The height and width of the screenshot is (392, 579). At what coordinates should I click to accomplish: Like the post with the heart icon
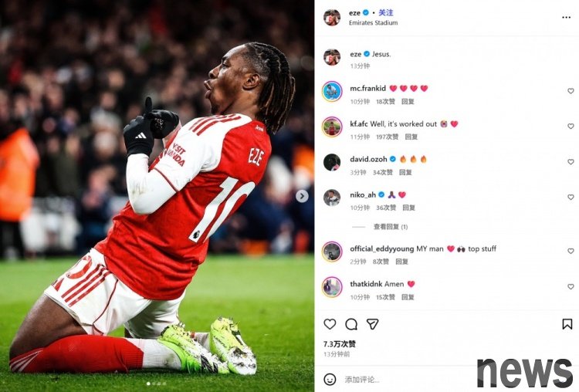(x=330, y=324)
